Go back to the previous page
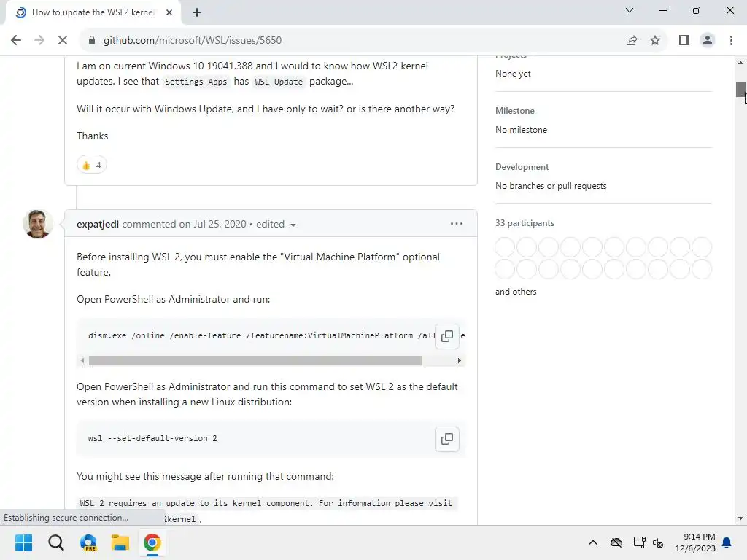Viewport: 747px width, 560px height. click(16, 41)
